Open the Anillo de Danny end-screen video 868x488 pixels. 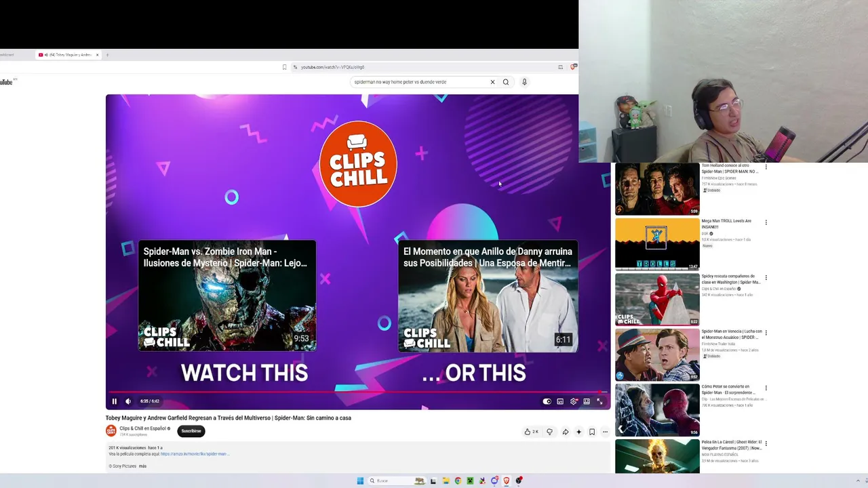point(488,296)
